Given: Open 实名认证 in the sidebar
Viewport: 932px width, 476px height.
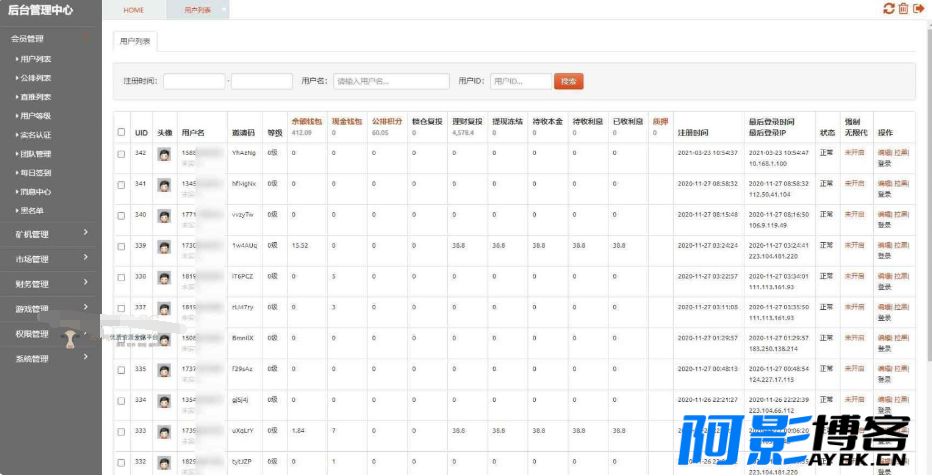Looking at the screenshot, I should point(35,135).
